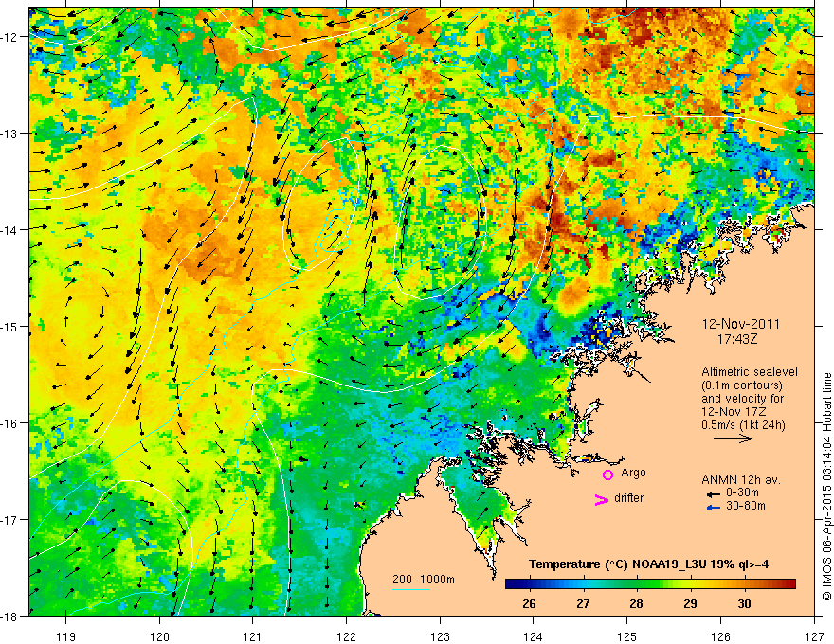This screenshot has width=834, height=644.
Task: Click the longitude label 127
Action: (x=814, y=636)
